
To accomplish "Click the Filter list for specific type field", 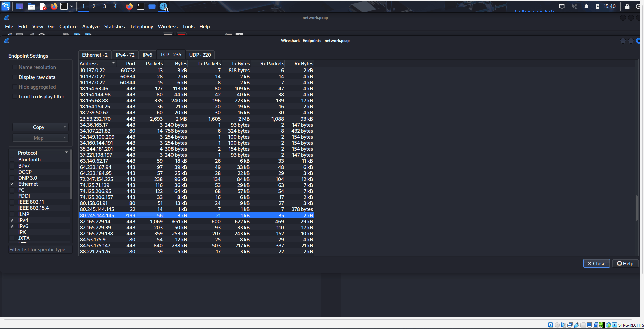I will pos(40,250).
